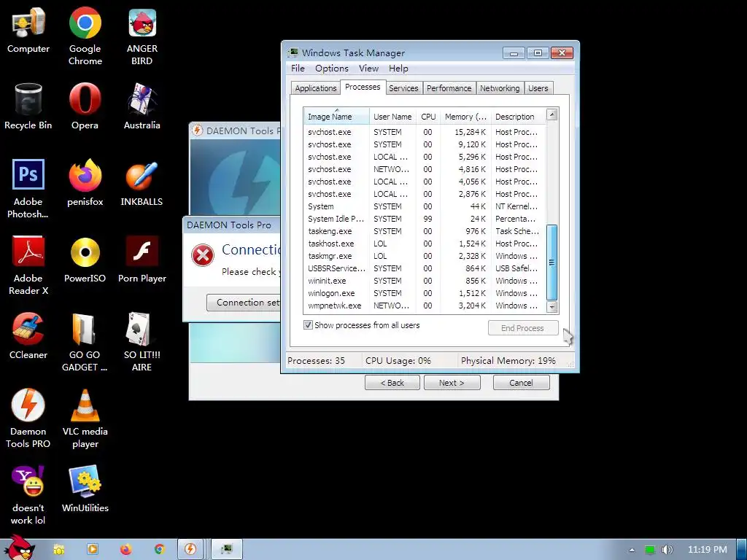Select the WinUtilities desktop icon

(85, 489)
